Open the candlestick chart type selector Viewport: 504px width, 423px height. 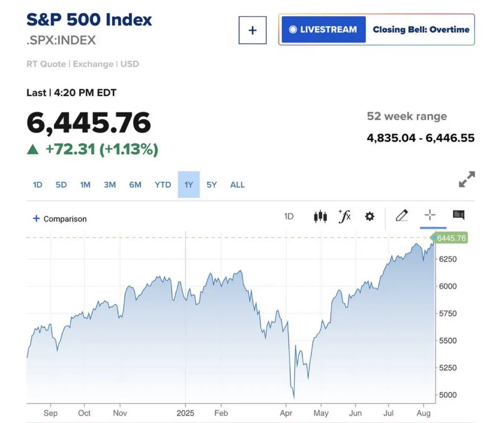[x=320, y=217]
